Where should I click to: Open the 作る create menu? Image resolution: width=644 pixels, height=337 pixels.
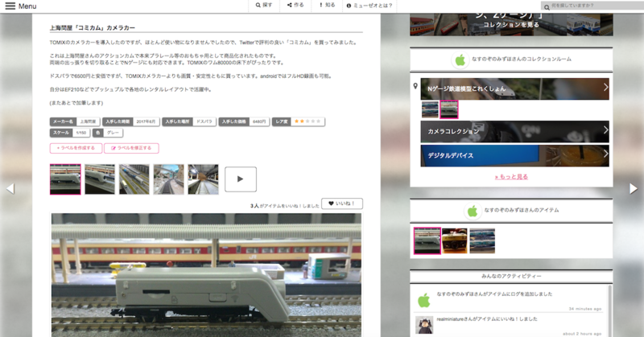pos(295,6)
